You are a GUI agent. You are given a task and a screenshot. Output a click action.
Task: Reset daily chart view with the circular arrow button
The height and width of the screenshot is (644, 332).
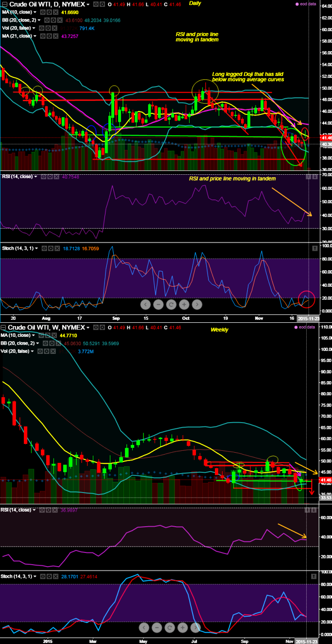click(x=171, y=305)
